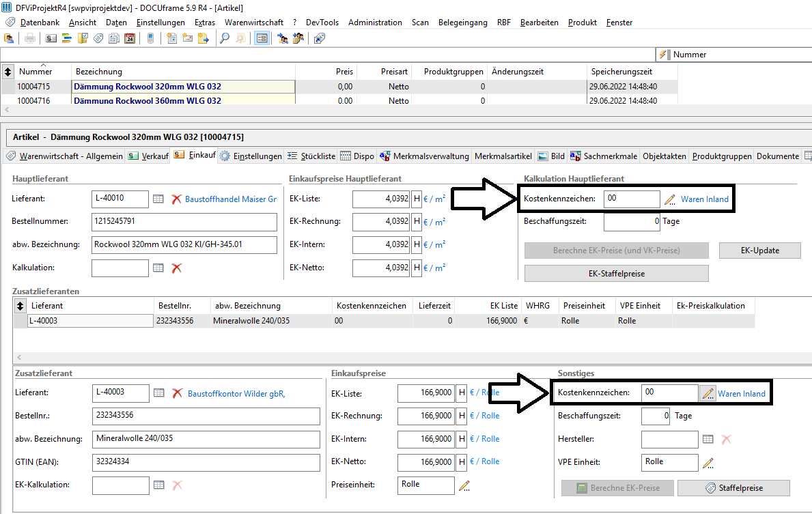Edit Kostenkennzeichen of Hauptlieferant pencil icon
This screenshot has height=514, width=812.
pos(669,199)
